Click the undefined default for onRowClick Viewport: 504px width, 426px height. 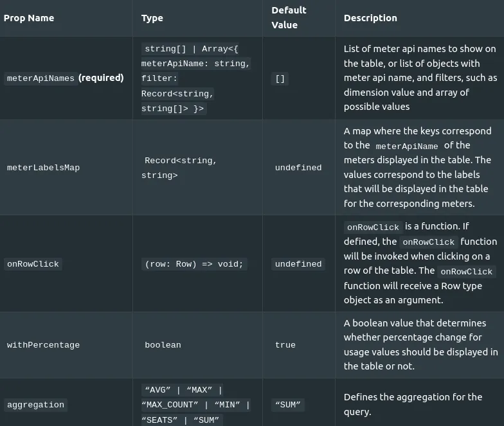[298, 264]
